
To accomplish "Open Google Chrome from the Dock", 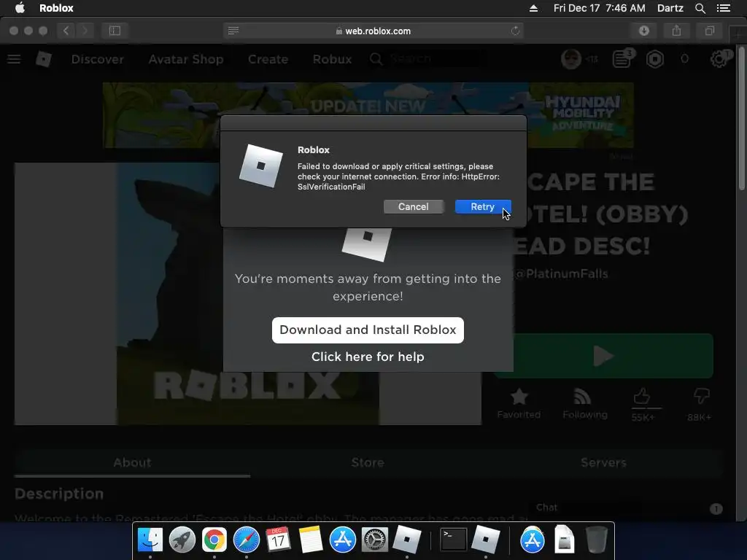I will tap(214, 540).
